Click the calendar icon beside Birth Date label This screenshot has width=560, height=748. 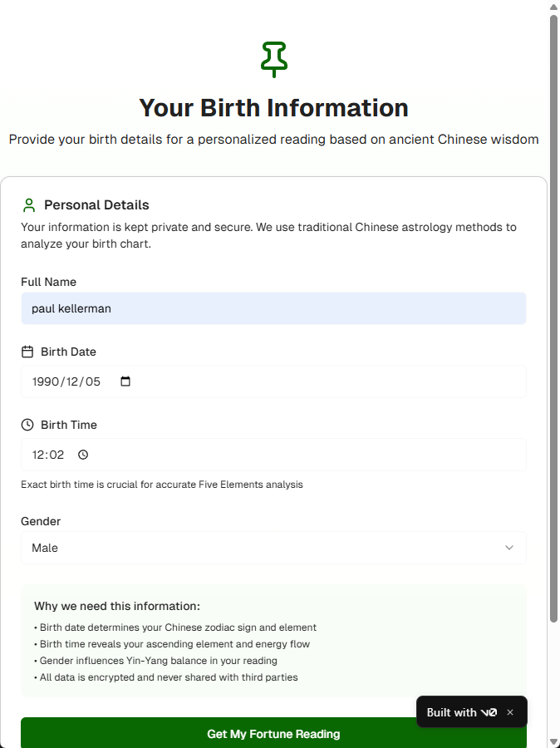tap(27, 352)
